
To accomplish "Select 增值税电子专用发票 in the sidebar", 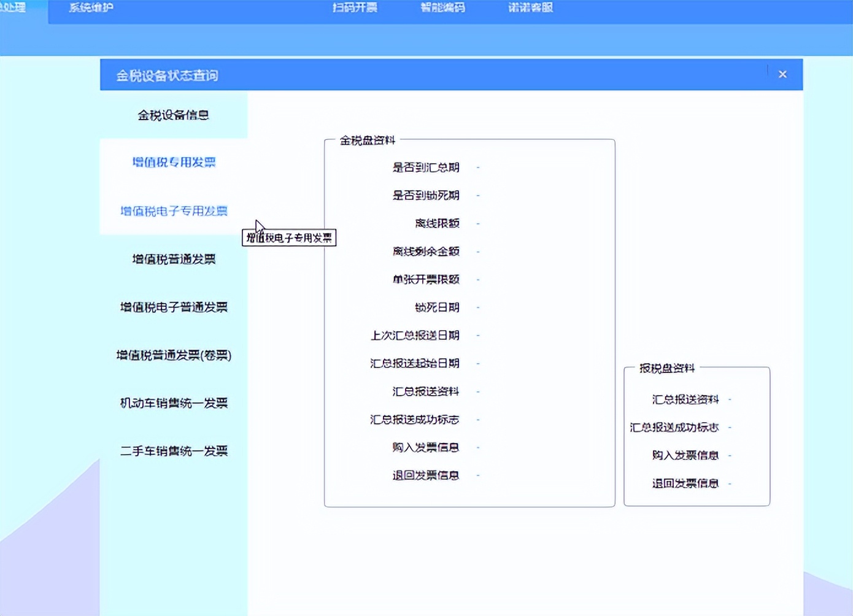I will tap(174, 210).
